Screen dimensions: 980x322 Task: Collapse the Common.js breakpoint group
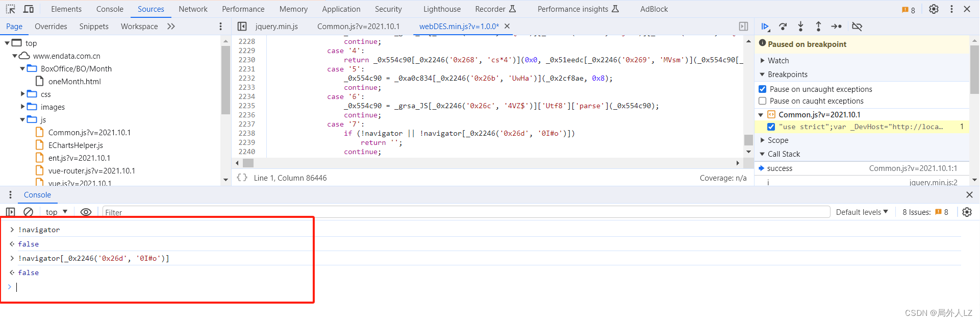point(761,115)
